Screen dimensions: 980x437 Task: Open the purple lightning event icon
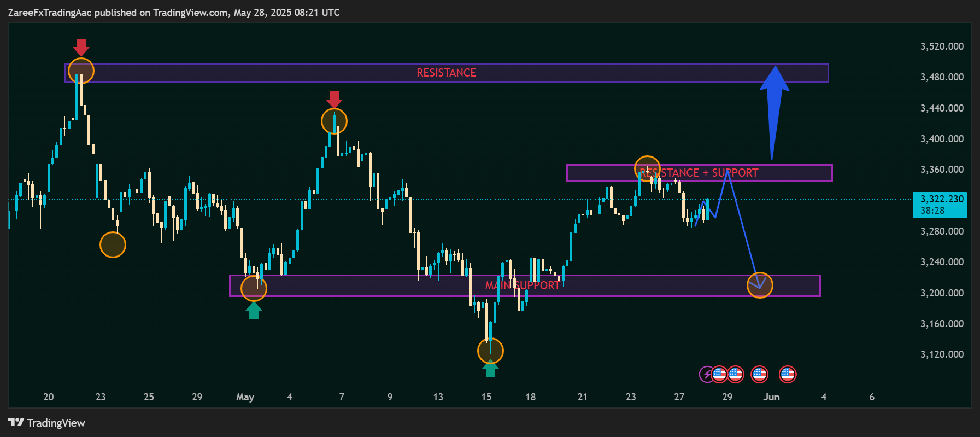[x=707, y=374]
